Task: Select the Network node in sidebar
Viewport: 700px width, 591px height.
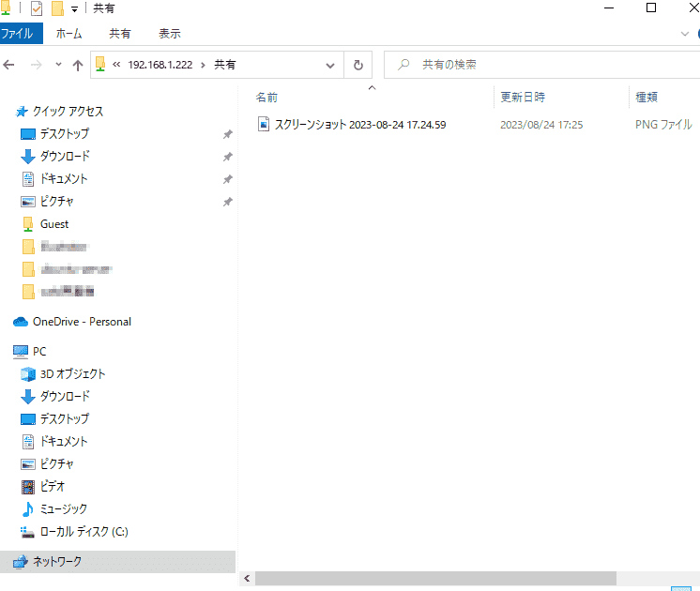Action: (56, 561)
